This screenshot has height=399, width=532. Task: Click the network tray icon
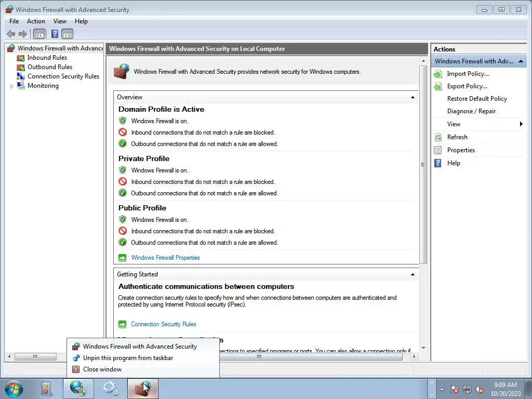(x=467, y=390)
